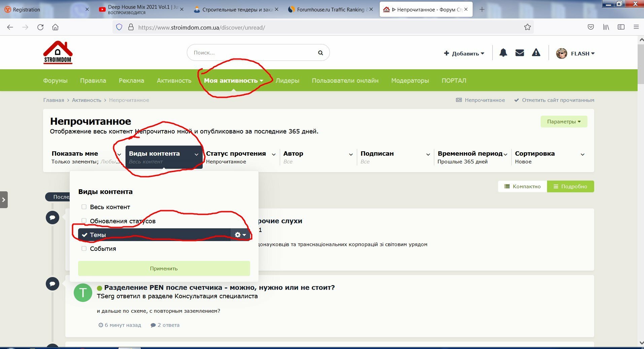644x349 pixels.
Task: Open the Форумы menu item
Action: [x=55, y=80]
